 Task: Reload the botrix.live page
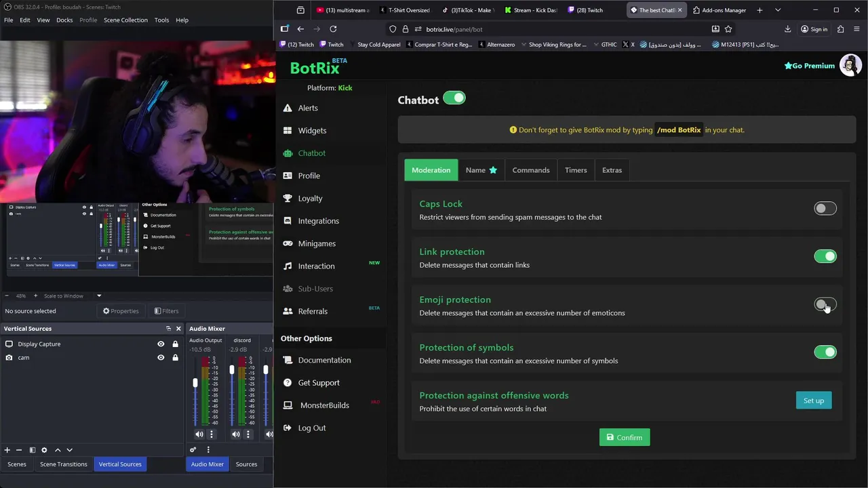[x=333, y=29]
